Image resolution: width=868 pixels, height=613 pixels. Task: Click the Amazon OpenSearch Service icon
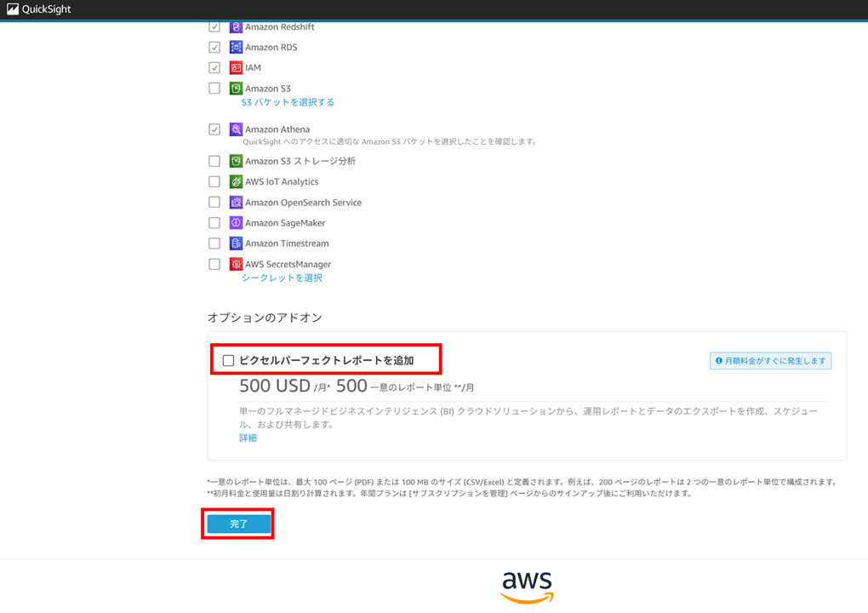[236, 202]
